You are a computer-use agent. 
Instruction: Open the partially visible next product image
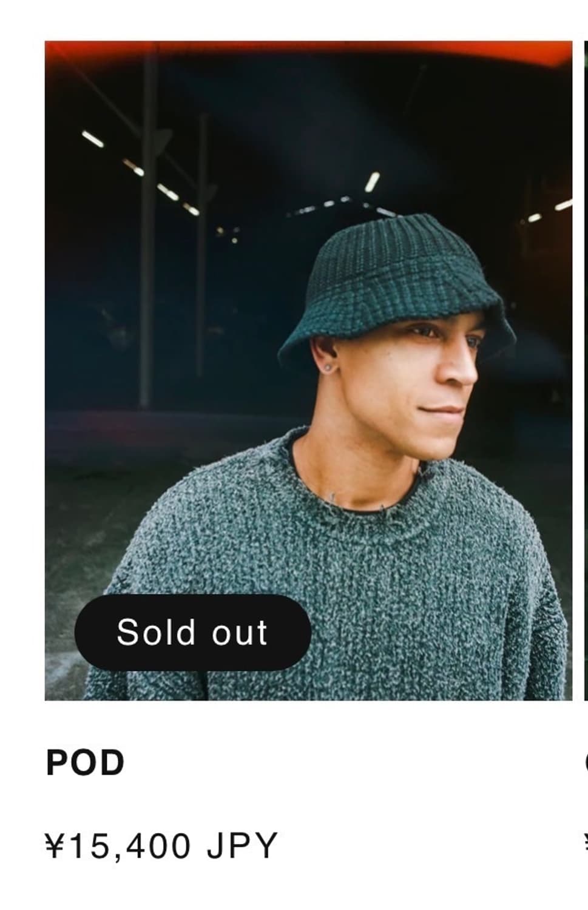coord(586,370)
